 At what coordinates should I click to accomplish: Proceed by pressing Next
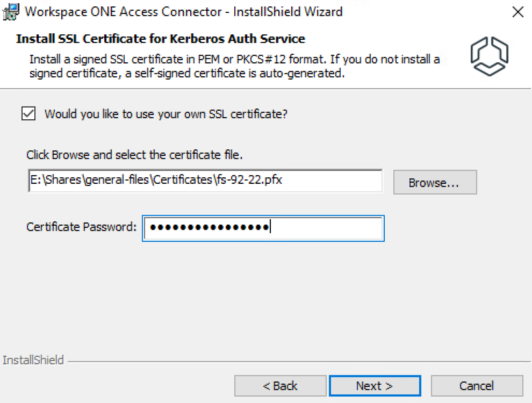point(375,386)
